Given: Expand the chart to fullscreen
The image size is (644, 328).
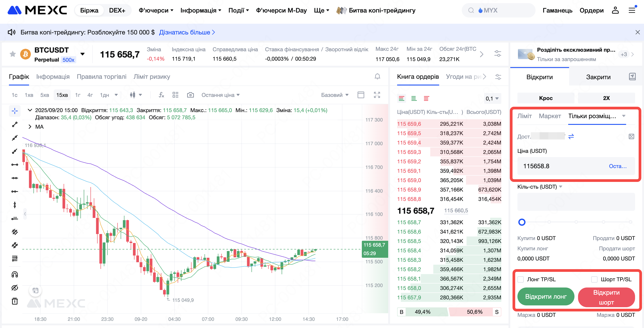Looking at the screenshot, I should [377, 95].
